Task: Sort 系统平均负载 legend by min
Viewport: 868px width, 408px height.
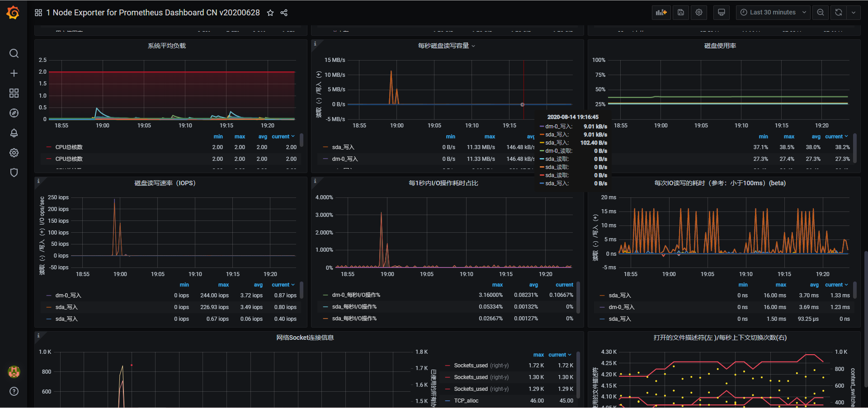Action: (218, 136)
